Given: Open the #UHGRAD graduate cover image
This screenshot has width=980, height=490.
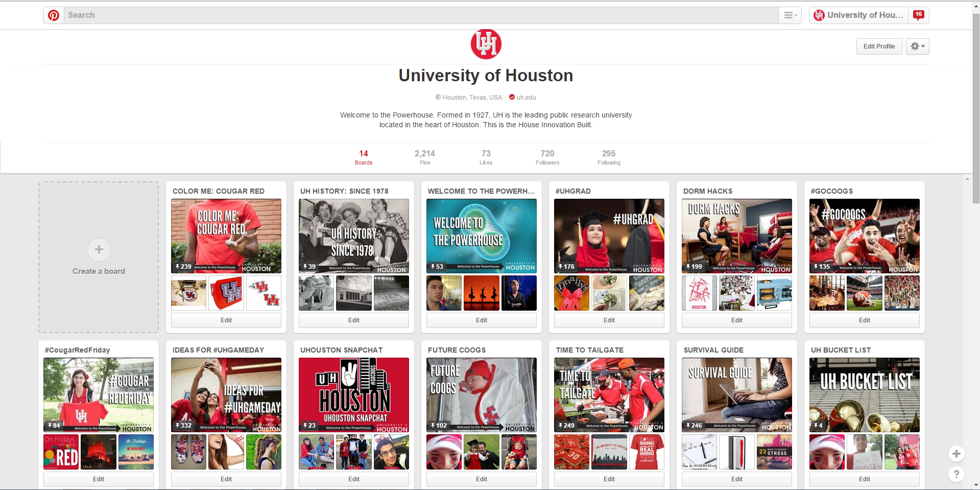Looking at the screenshot, I should pos(609,236).
